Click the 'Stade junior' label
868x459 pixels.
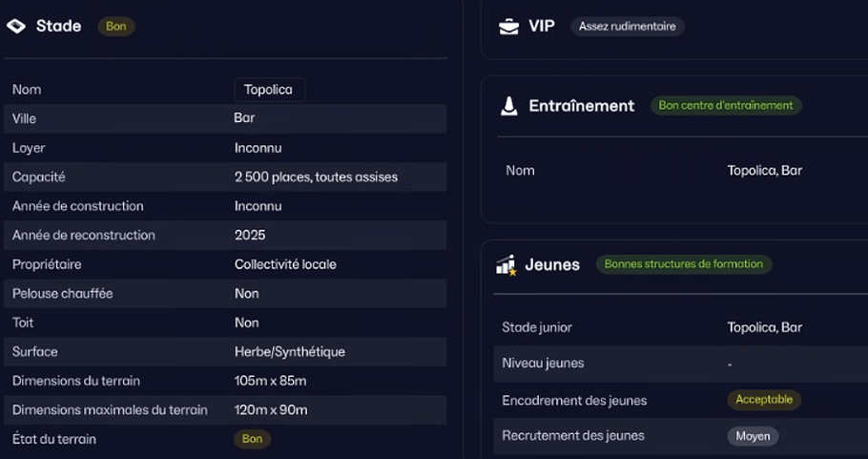537,327
